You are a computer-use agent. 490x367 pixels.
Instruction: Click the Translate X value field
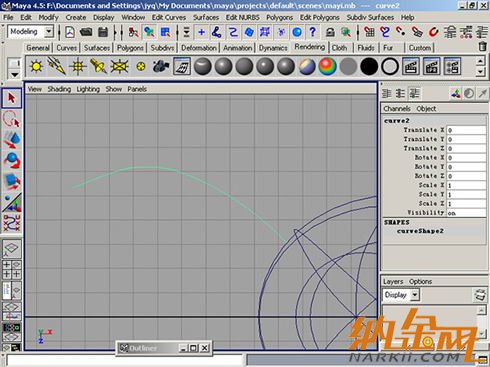(466, 130)
